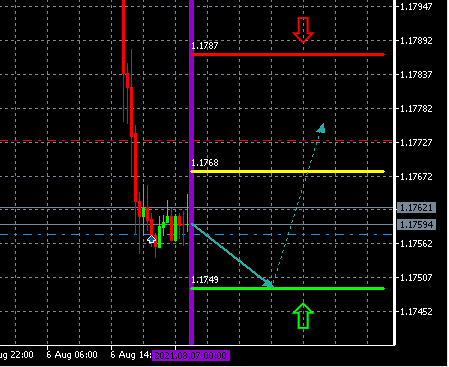The height and width of the screenshot is (367, 449).
Task: Click the 1.17837 price scale value
Action: click(x=416, y=74)
